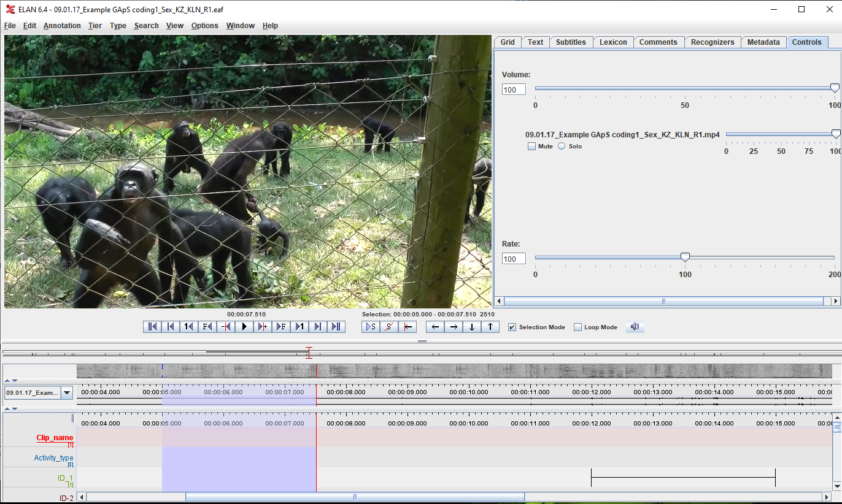Switch to the Subtitles tab
The height and width of the screenshot is (504, 842).
[571, 42]
